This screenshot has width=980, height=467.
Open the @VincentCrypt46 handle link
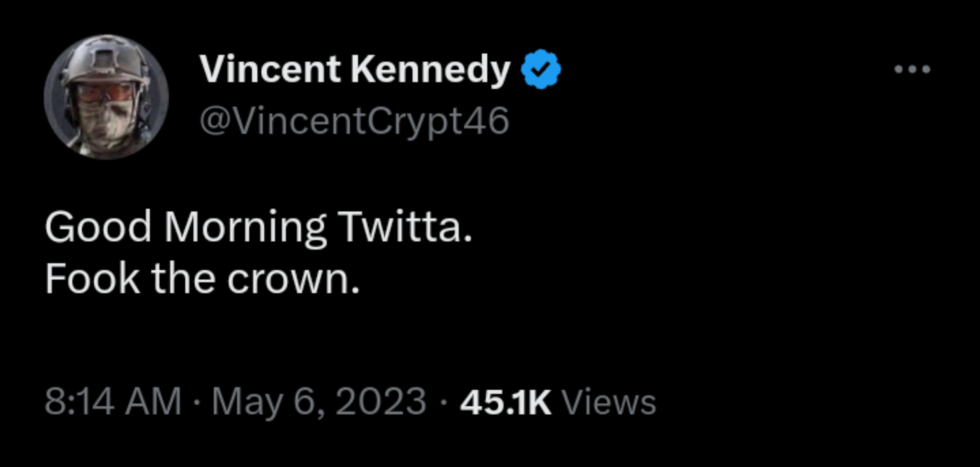(354, 121)
